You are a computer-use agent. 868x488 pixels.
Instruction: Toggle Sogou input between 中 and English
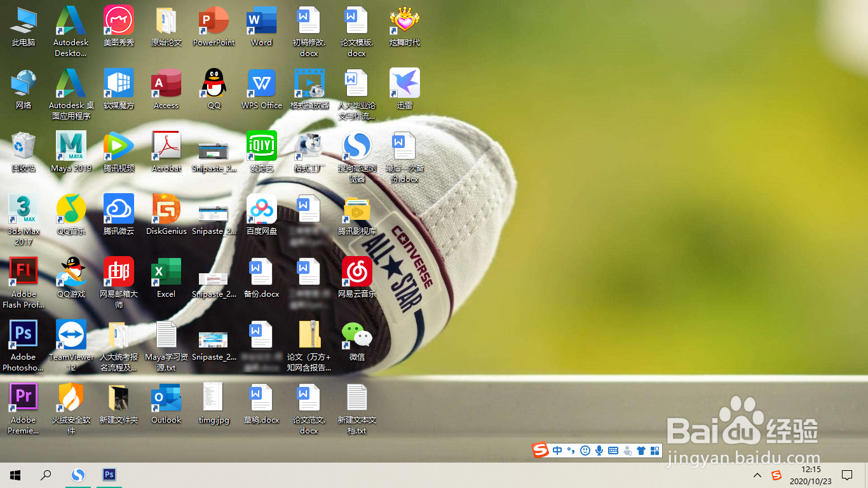557,451
